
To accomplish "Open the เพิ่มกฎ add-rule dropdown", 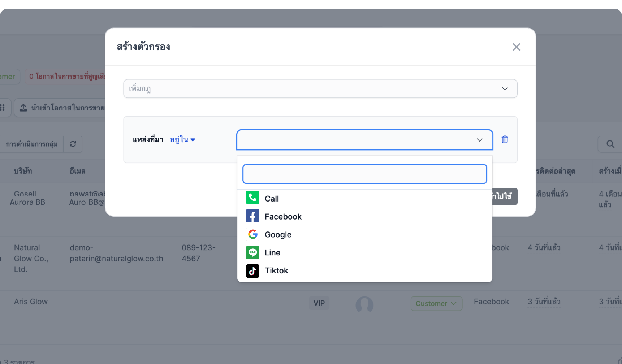I will (x=320, y=89).
